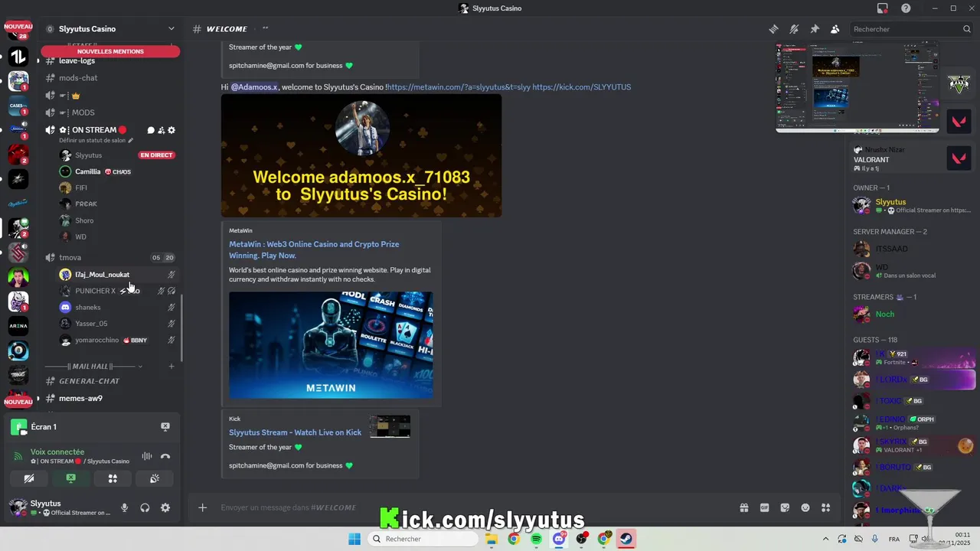Send a gift from the message bar
Image resolution: width=980 pixels, height=551 pixels.
(743, 507)
